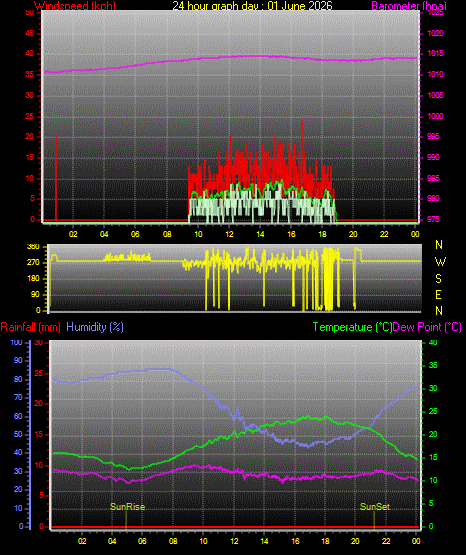466x555 pixels.
Task: Click the Dew Point (°C) legend label
Action: click(x=427, y=327)
